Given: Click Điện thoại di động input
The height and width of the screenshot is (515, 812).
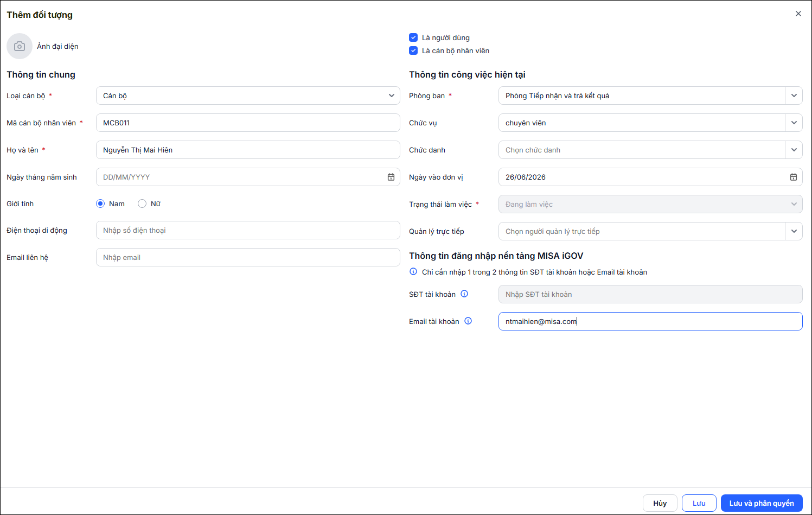Looking at the screenshot, I should (248, 230).
